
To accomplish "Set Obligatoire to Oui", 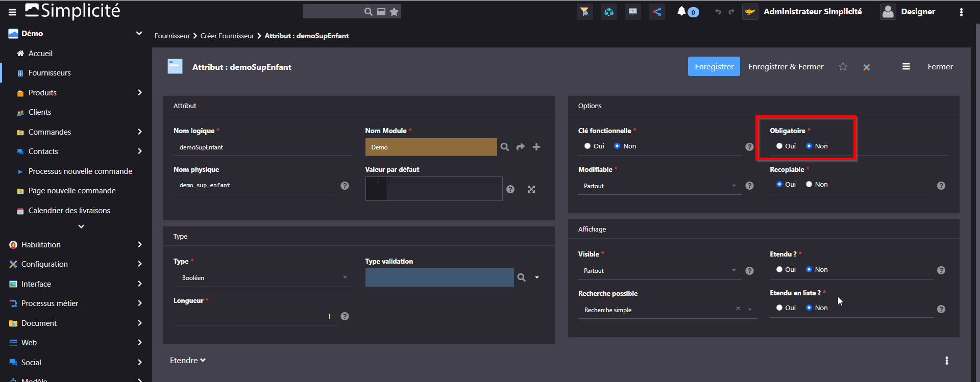I will 779,146.
